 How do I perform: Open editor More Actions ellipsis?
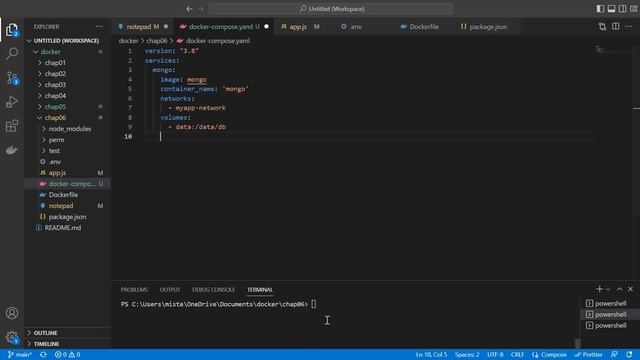pos(629,27)
